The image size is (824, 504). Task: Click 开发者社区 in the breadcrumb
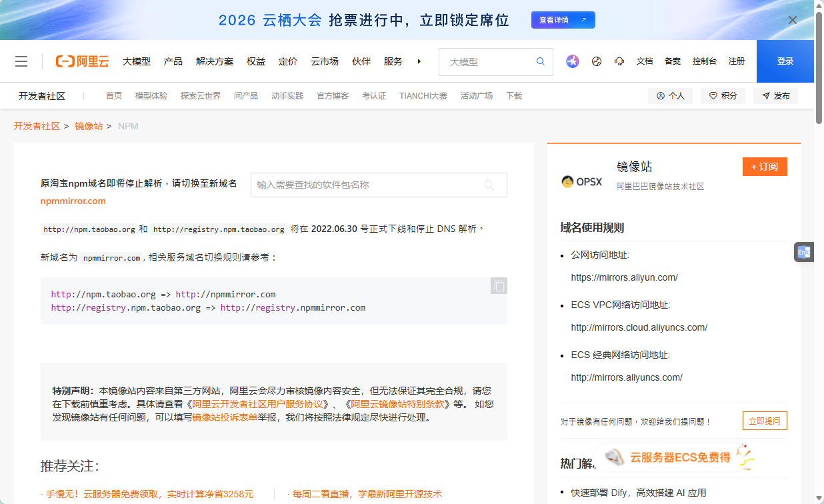(37, 126)
